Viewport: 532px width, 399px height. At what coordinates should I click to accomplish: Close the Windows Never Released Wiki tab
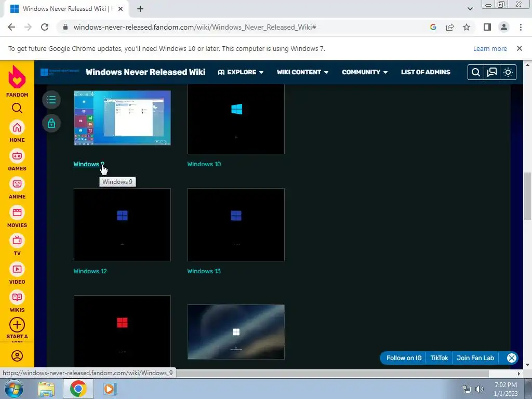[x=121, y=9]
